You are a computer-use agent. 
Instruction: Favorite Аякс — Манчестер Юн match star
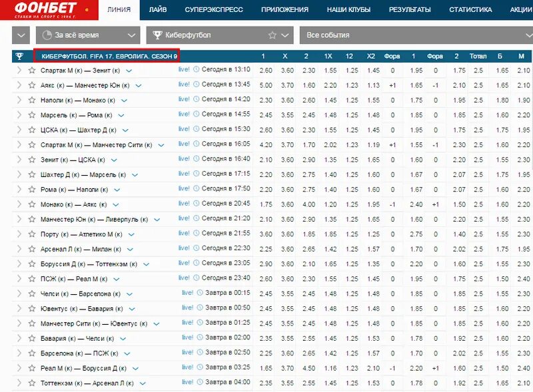(32, 85)
